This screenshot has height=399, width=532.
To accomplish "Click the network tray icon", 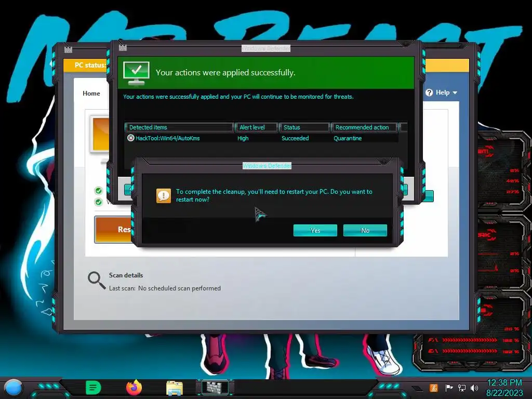I will pos(462,388).
